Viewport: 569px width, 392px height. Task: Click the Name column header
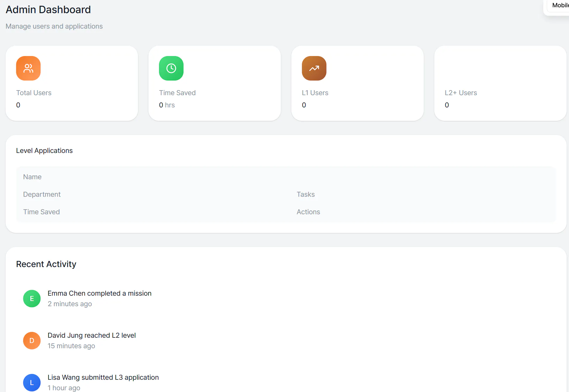pos(32,177)
